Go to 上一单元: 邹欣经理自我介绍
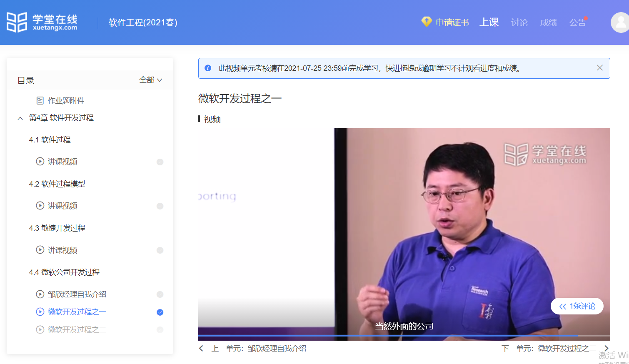 pyautogui.click(x=259, y=348)
